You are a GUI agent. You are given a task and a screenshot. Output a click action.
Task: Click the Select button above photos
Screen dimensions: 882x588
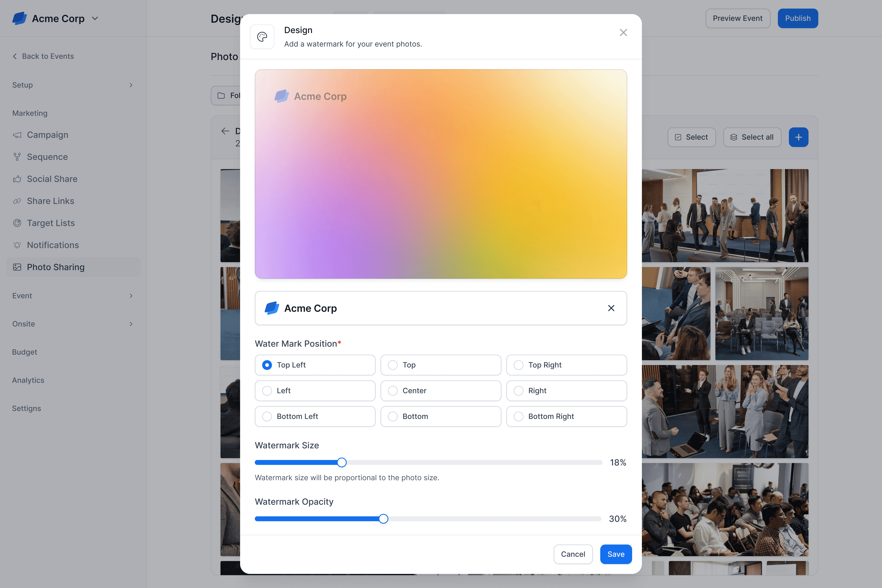click(x=692, y=137)
